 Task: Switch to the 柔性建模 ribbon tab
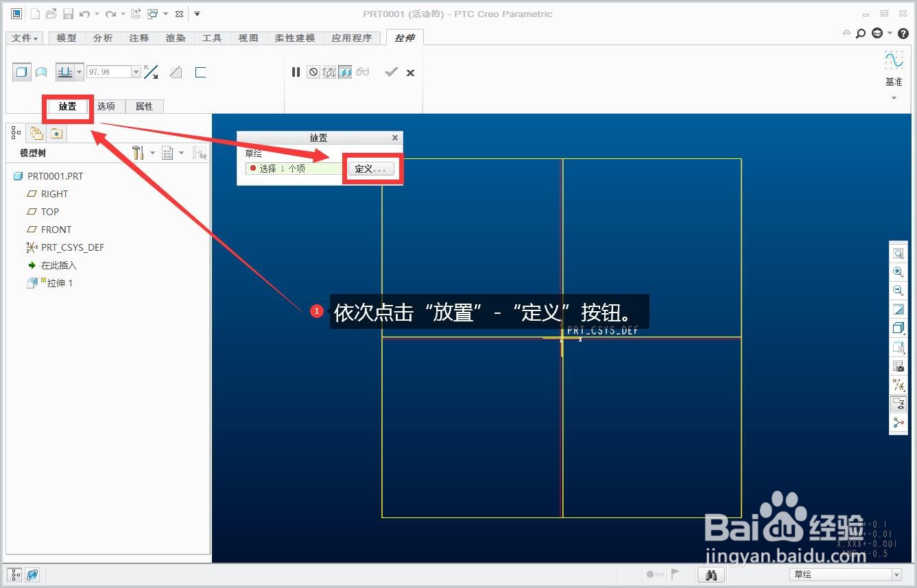pos(295,38)
